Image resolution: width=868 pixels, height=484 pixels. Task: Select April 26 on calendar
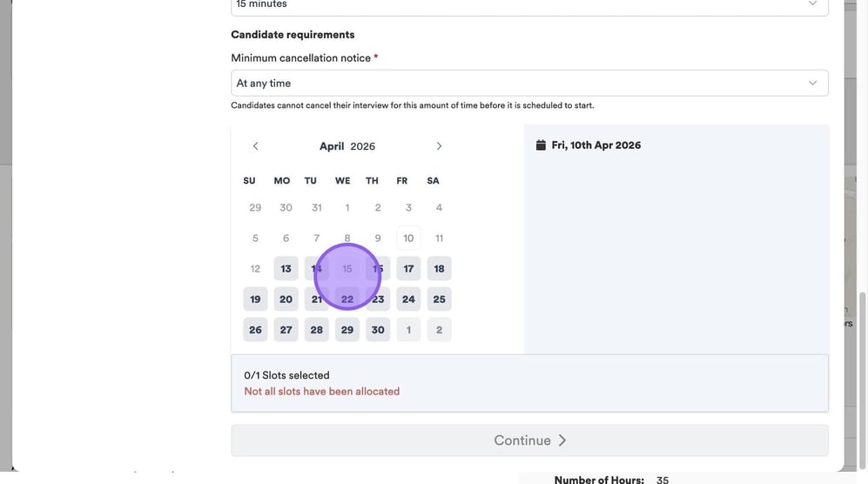tap(255, 330)
